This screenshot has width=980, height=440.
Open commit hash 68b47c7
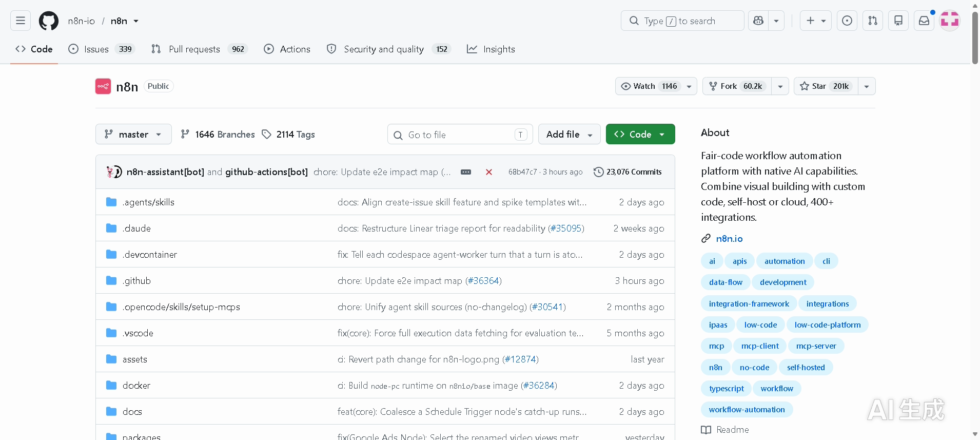coord(523,172)
